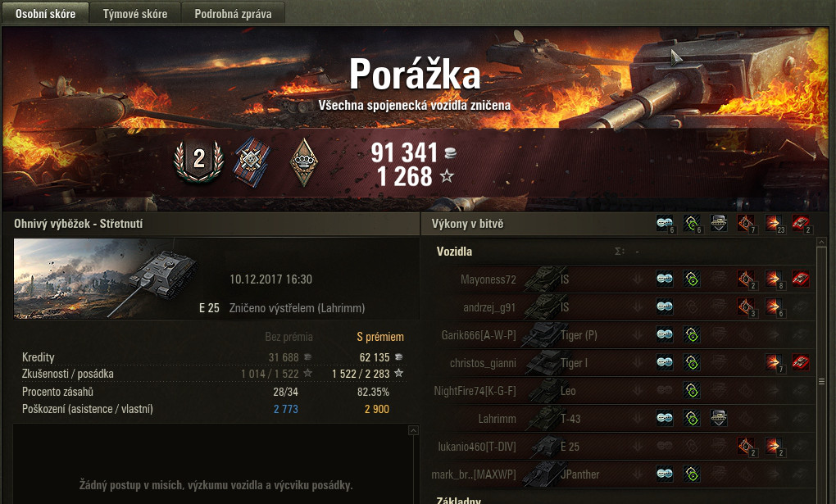836x504 pixels.
Task: Click the diamond brass-knuckles medal
Action: pos(304,162)
